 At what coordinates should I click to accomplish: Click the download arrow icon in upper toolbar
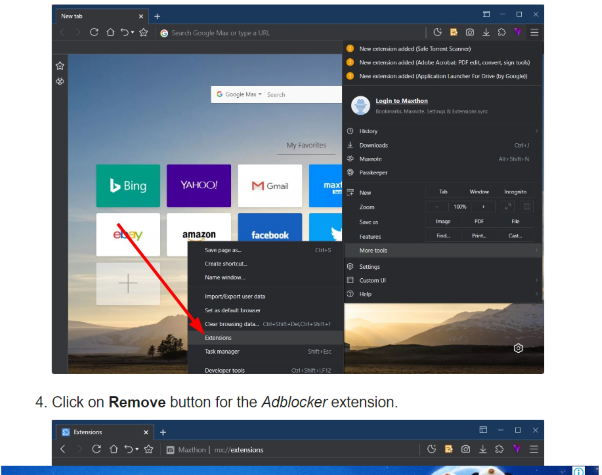point(485,33)
